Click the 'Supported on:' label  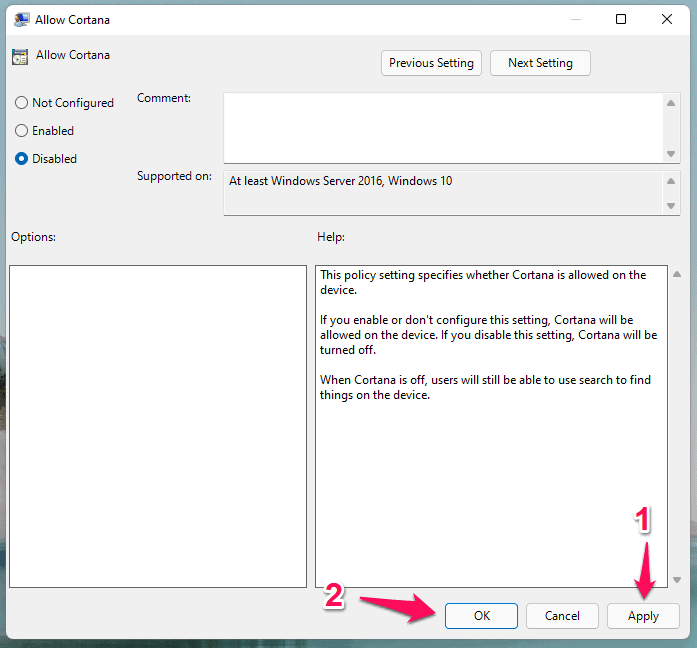click(174, 176)
